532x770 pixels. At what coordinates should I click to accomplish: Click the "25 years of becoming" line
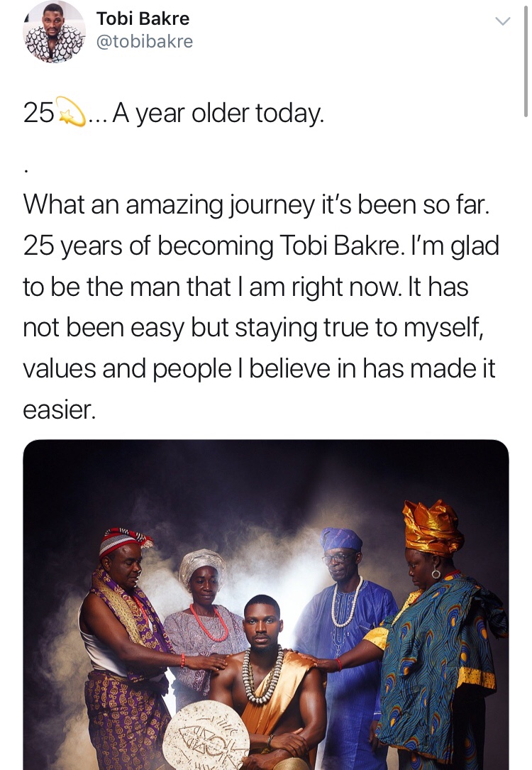pyautogui.click(x=261, y=246)
